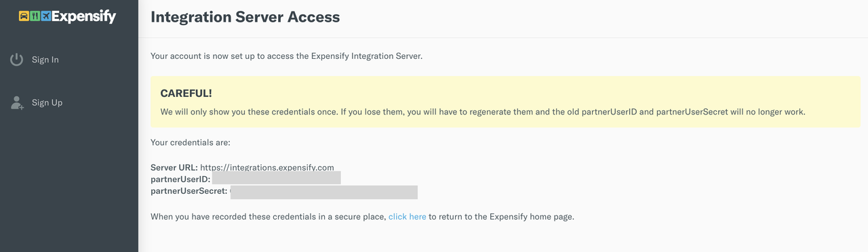This screenshot has width=868, height=252.
Task: Select the redacted partnerUserSecret value
Action: click(324, 192)
